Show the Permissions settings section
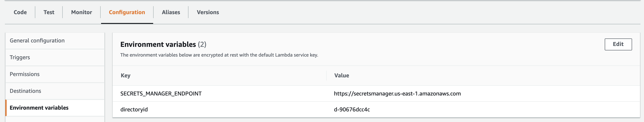Viewport: 644px width, 122px height. coord(24,74)
